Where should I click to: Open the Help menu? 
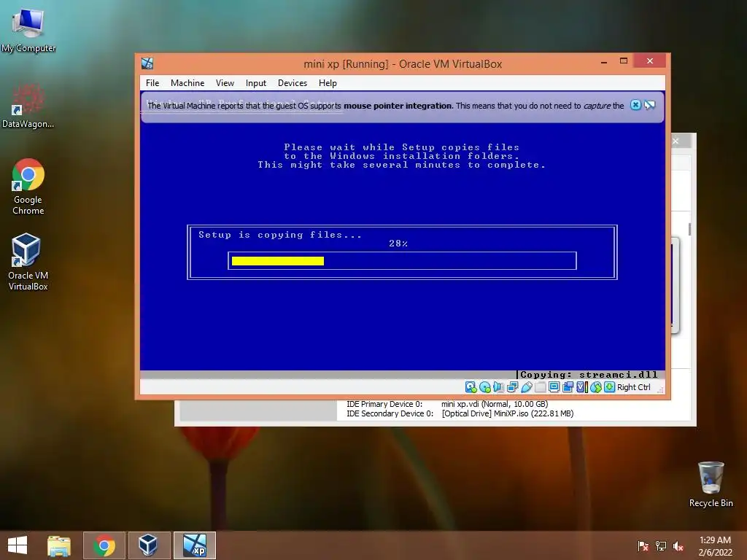328,83
